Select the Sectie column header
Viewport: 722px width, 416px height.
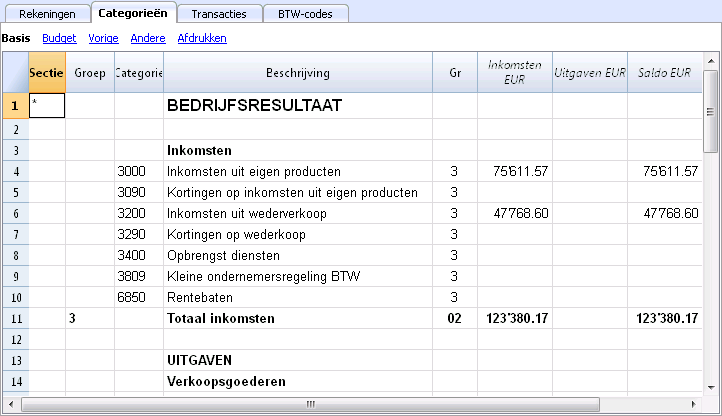47,72
